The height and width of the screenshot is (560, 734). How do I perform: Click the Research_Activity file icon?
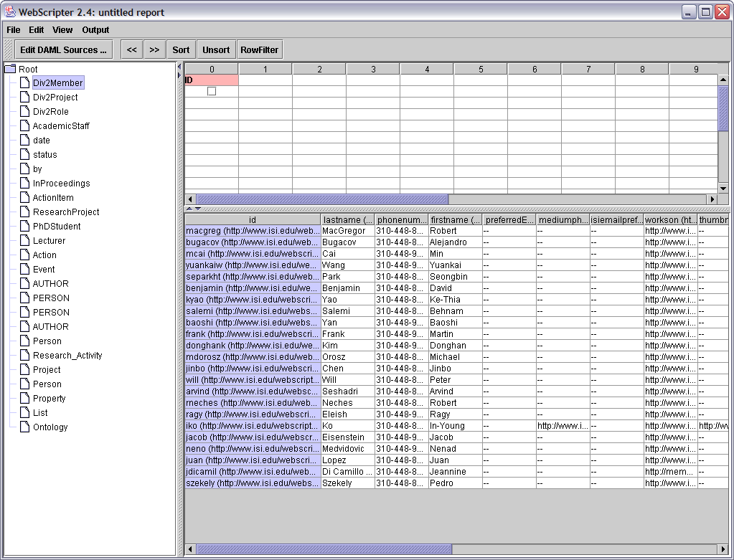(x=24, y=356)
